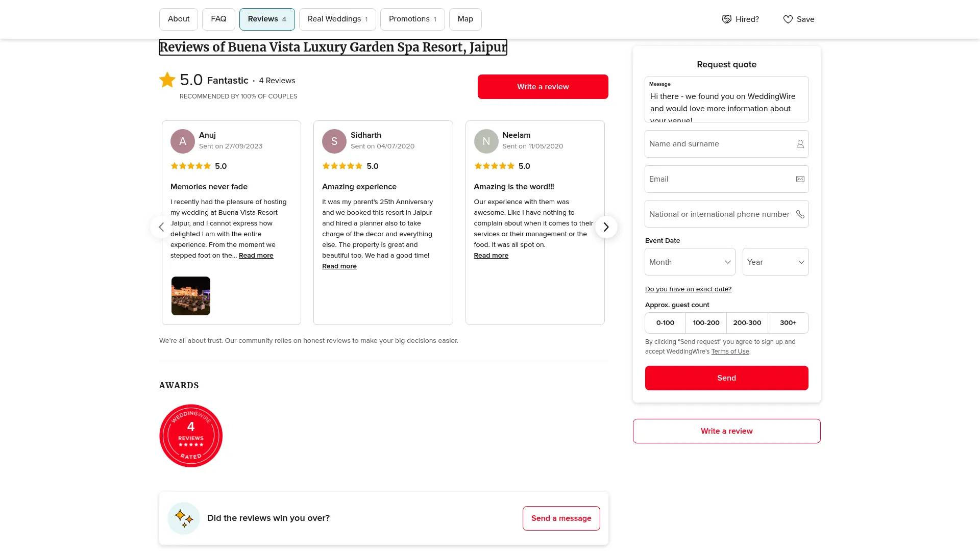
Task: Click the Hired handshake icon
Action: tap(726, 19)
